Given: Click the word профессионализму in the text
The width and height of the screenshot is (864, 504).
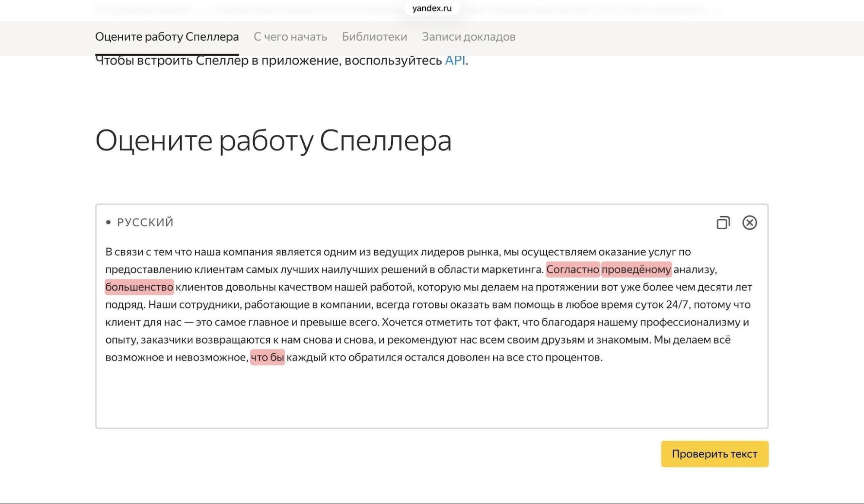Looking at the screenshot, I should pos(690,322).
